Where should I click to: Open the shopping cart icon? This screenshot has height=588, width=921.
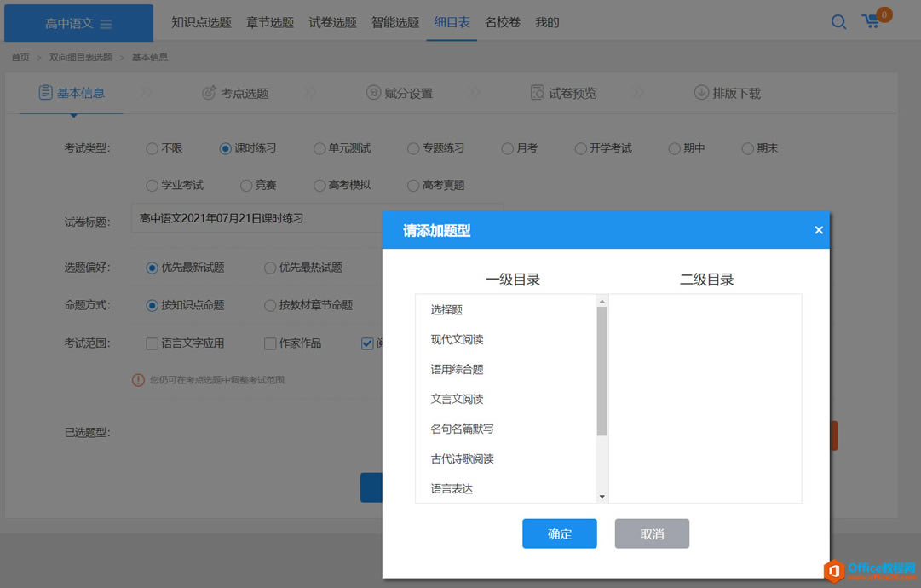point(871,21)
